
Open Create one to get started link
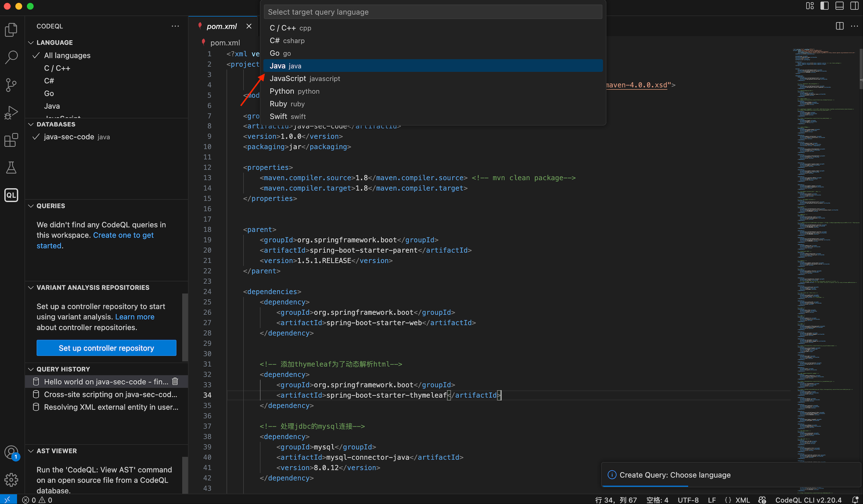click(123, 235)
